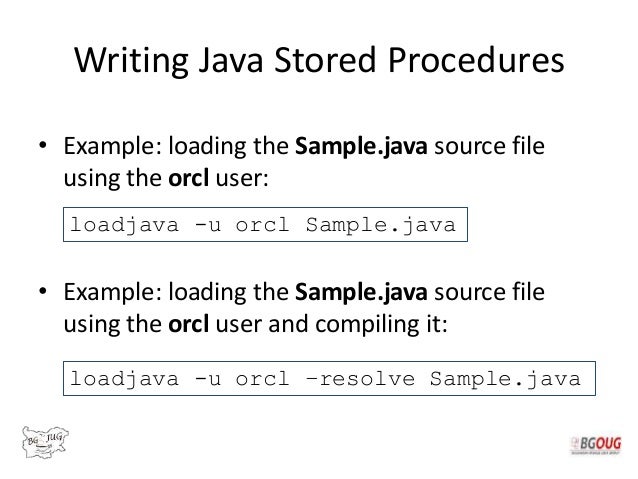Click the -resolve option in the command

click(361, 379)
